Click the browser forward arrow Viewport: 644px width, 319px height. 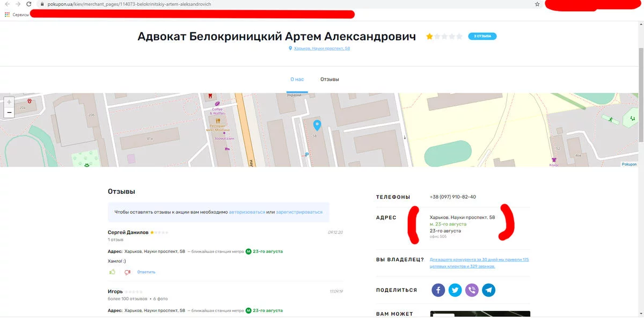(18, 4)
